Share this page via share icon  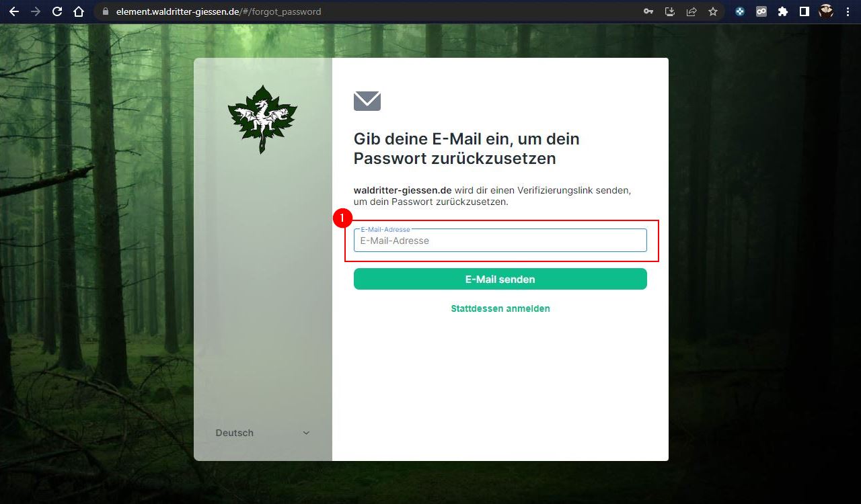[691, 11]
